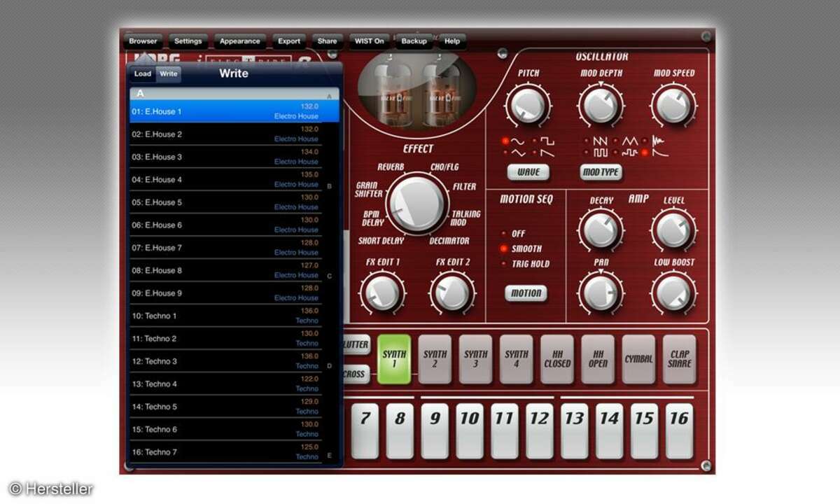Click the WAVE button
This screenshot has width=840, height=504.
pyautogui.click(x=528, y=171)
